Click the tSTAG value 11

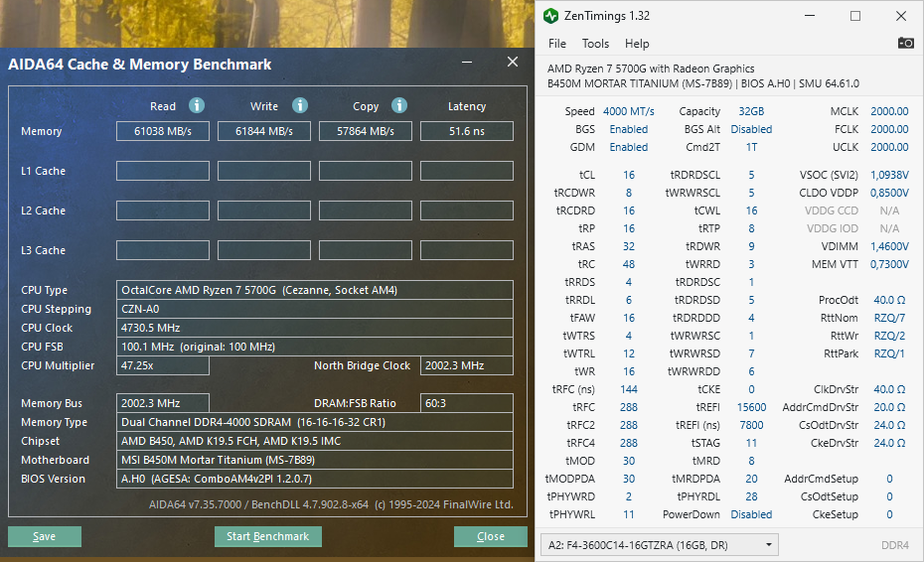(x=751, y=443)
